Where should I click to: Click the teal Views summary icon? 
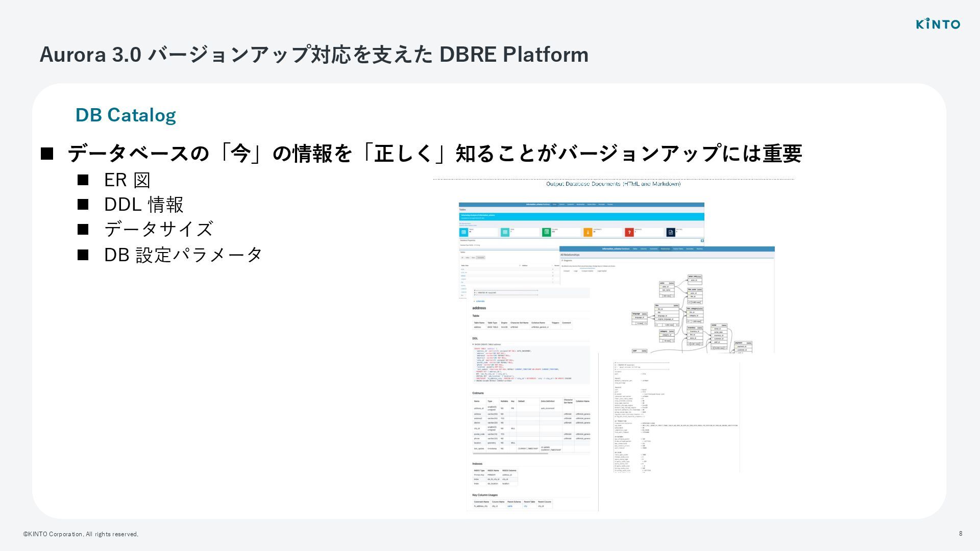coord(505,232)
